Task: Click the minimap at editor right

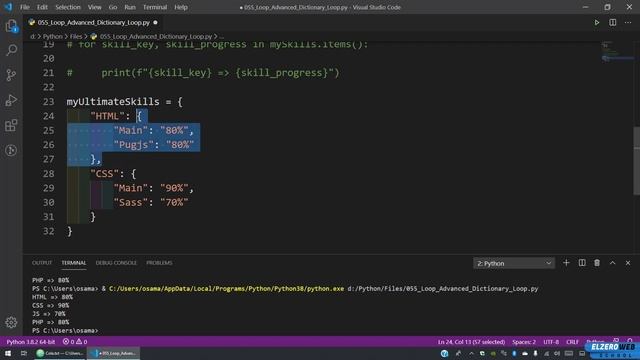Action: tap(618, 53)
